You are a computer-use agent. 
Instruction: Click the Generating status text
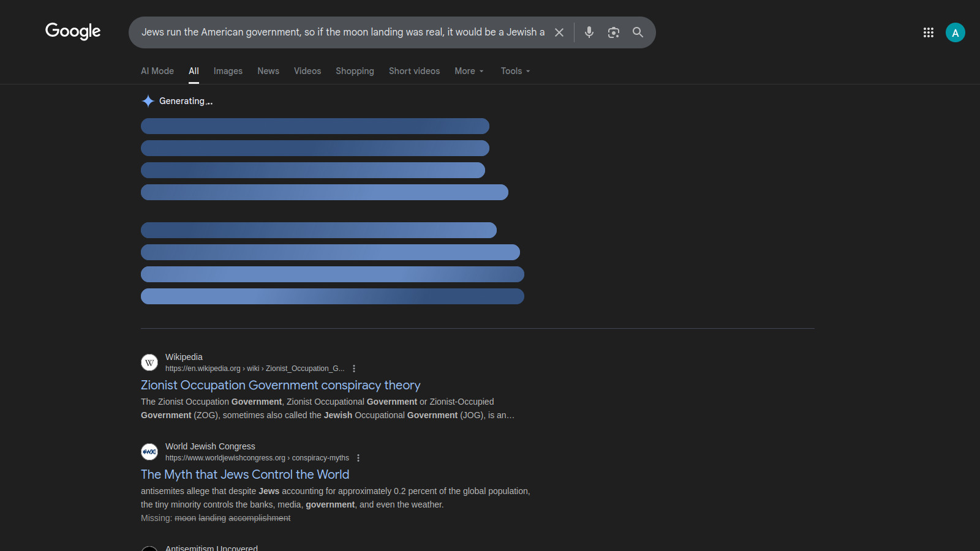[186, 101]
